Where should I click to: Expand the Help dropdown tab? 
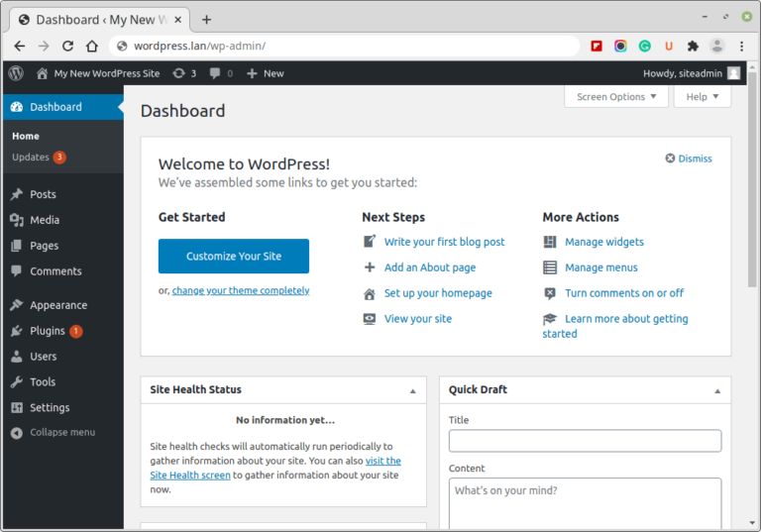702,97
